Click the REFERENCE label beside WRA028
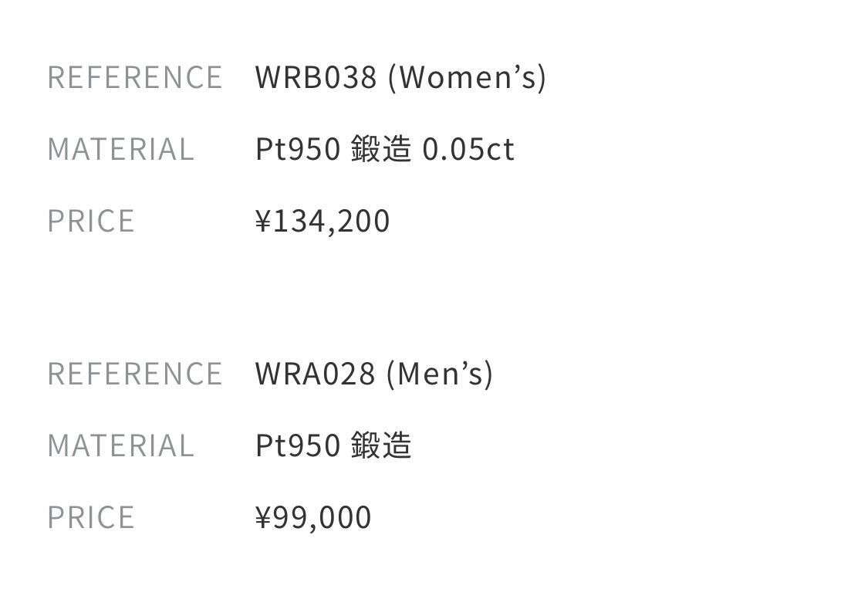Screen dimensions: 868x596 coord(135,374)
